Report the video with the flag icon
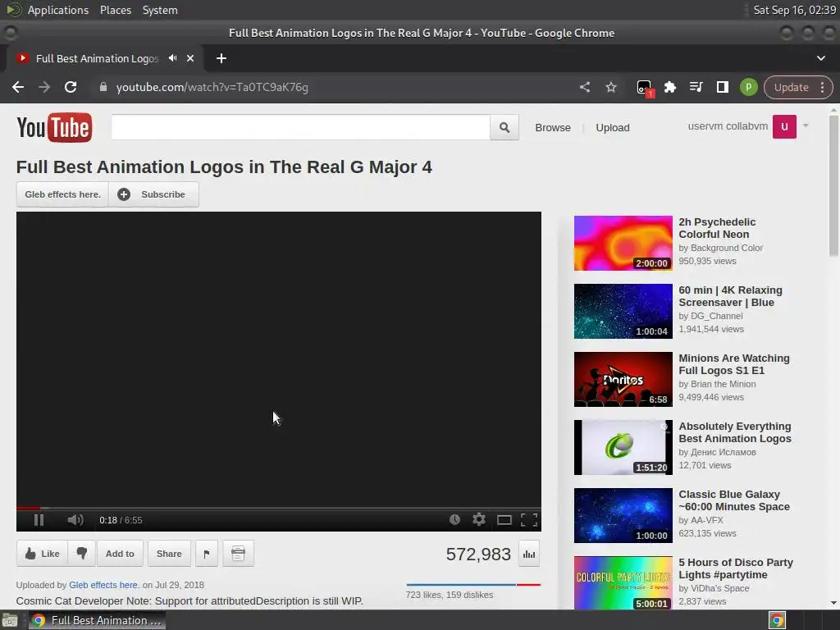This screenshot has width=840, height=630. tap(207, 554)
